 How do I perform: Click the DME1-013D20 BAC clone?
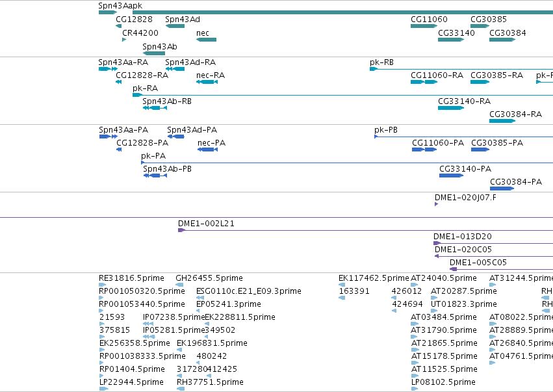[x=493, y=243]
